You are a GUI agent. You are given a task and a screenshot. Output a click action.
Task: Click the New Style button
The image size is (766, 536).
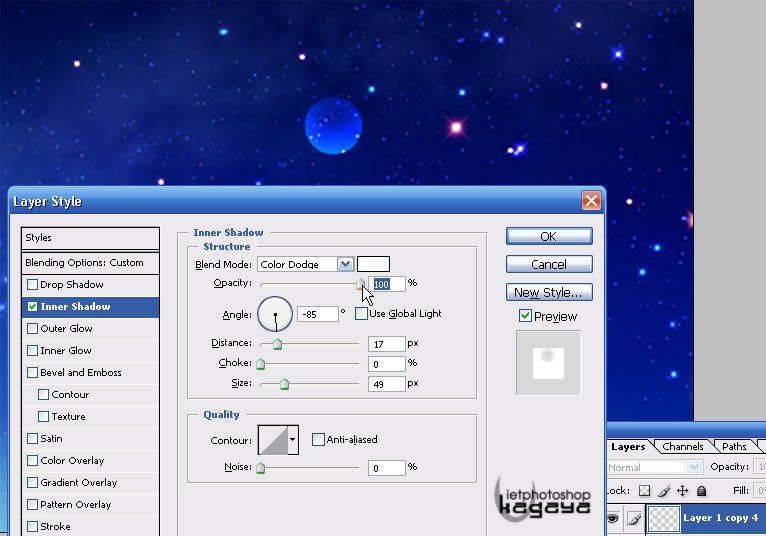pyautogui.click(x=549, y=292)
